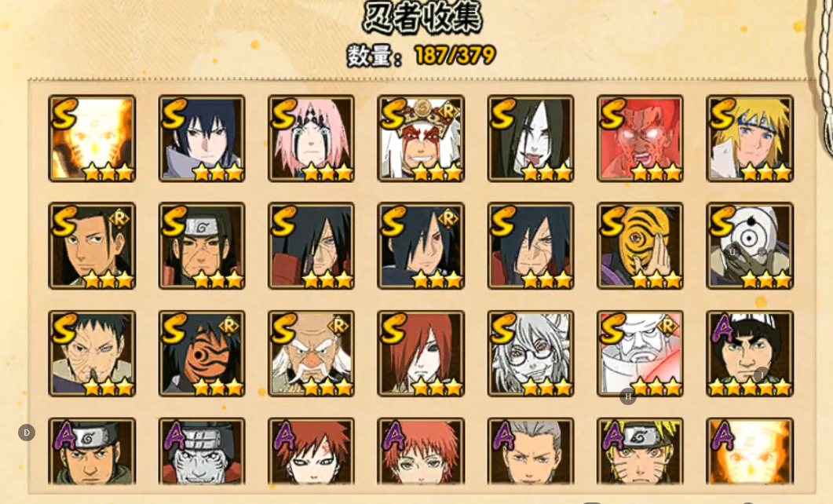Viewport: 833px width, 504px height.
Task: Select the glowing orange S-rank Naruto card
Action: (92, 139)
